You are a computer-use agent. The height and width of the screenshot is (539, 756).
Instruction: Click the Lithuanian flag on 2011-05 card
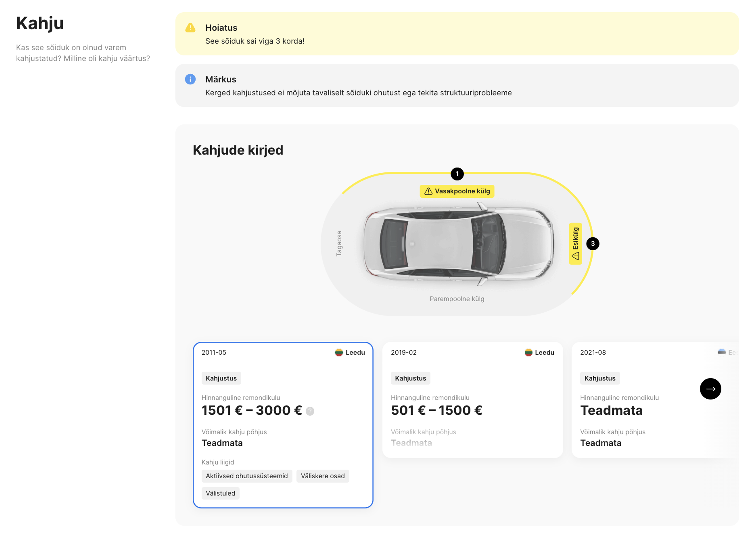tap(339, 352)
